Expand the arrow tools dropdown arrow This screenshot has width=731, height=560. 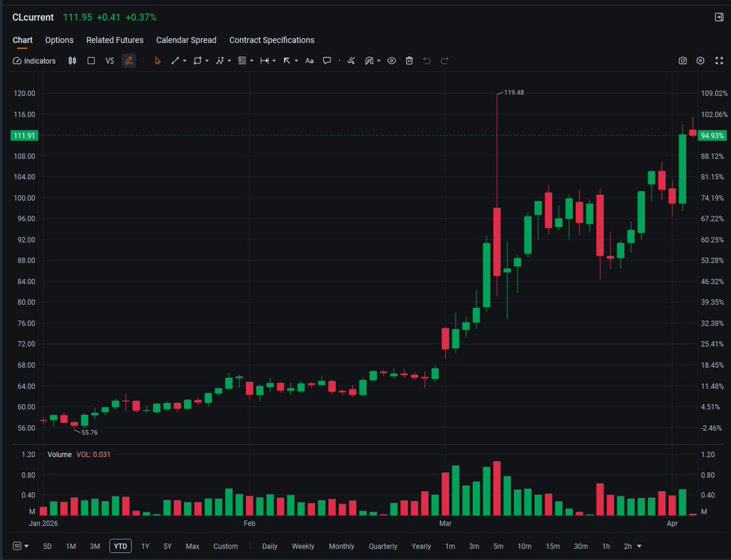296,61
